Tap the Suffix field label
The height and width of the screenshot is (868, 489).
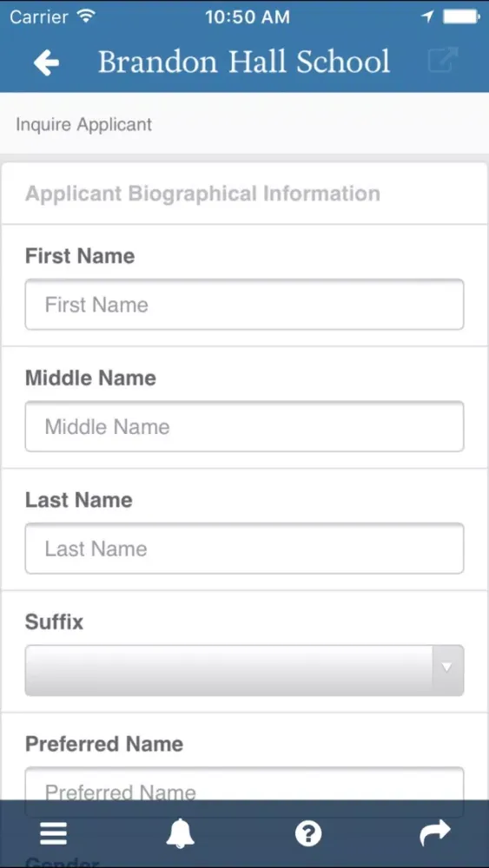(54, 621)
